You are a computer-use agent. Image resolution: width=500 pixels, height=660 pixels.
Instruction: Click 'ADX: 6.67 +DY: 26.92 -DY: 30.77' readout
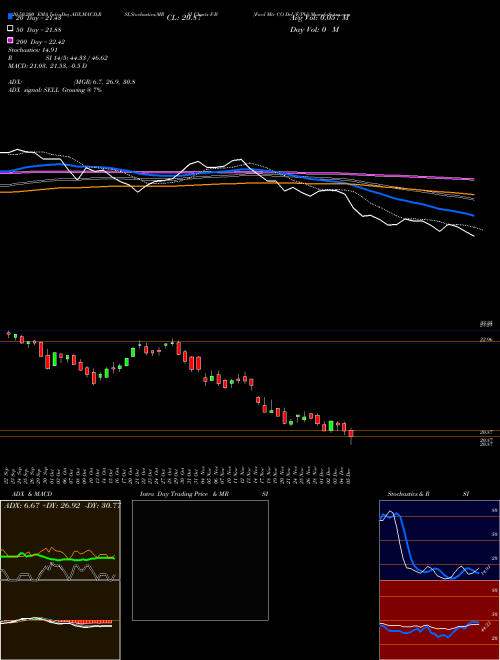click(62, 505)
